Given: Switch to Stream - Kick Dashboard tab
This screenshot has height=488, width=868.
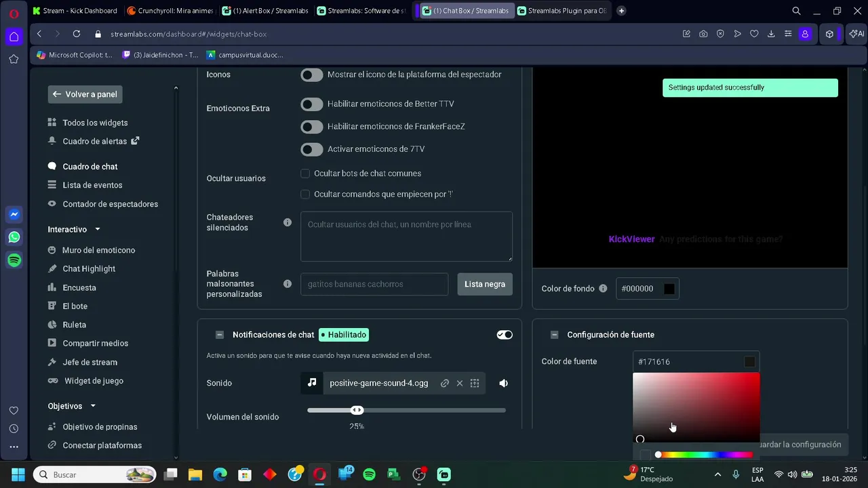Looking at the screenshot, I should tap(75, 11).
